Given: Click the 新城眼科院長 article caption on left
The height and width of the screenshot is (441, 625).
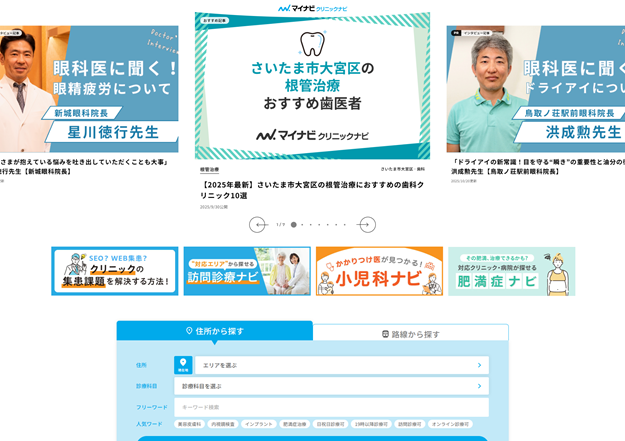Looking at the screenshot, I should pos(84,166).
